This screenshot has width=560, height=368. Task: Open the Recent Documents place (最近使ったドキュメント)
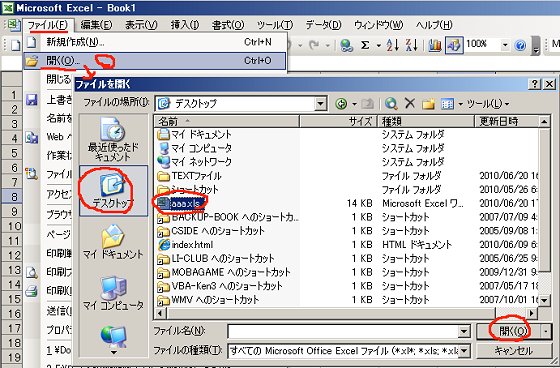tap(113, 139)
